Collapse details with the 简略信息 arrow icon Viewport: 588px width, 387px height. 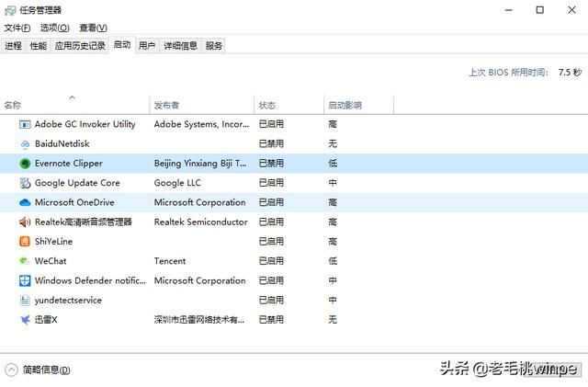click(x=11, y=370)
